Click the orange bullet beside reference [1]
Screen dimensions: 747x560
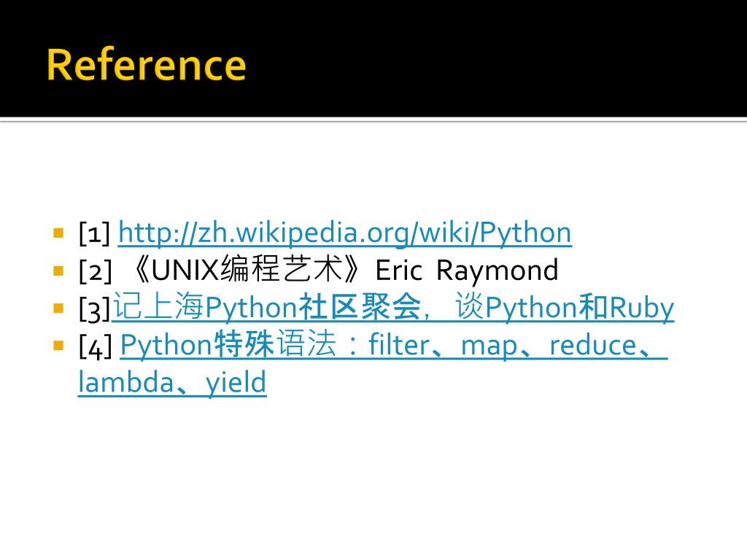[58, 233]
